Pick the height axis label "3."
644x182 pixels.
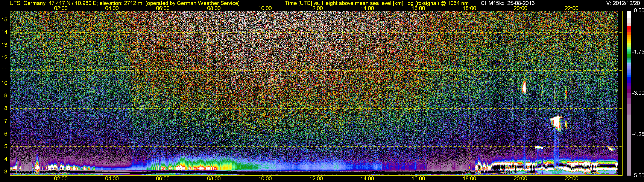click(x=6, y=172)
